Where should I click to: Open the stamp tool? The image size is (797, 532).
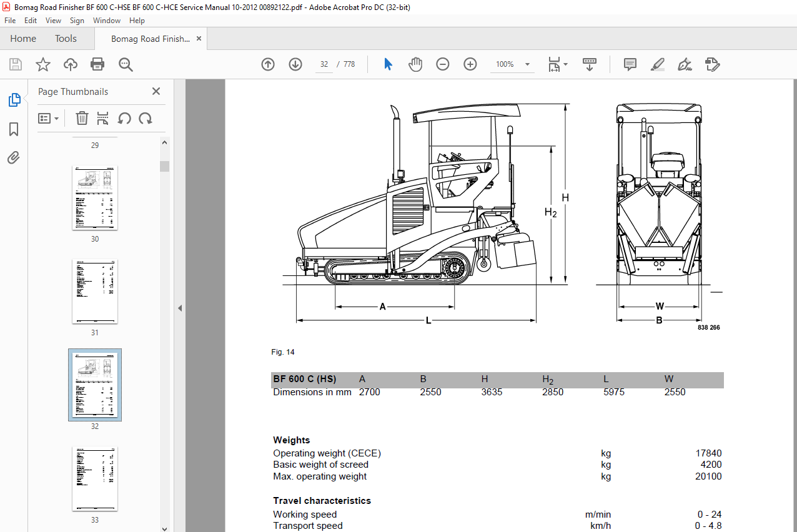(713, 64)
